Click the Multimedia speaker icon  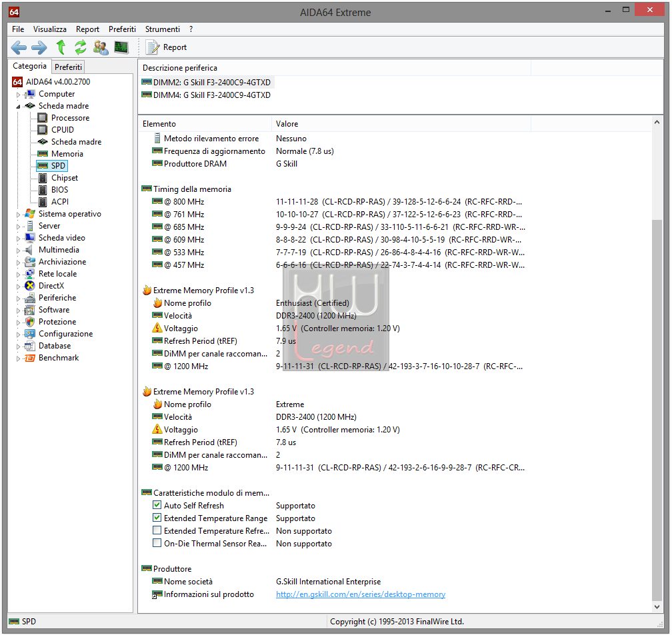coord(29,250)
